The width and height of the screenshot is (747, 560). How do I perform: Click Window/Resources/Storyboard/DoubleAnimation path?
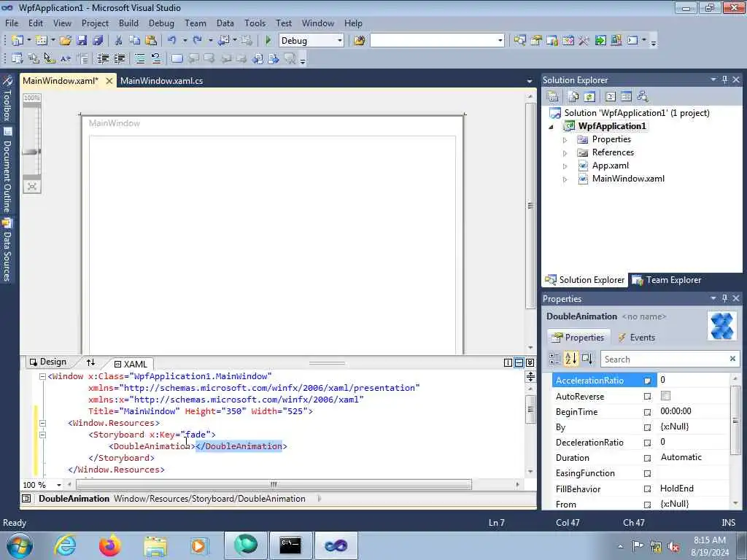209,499
